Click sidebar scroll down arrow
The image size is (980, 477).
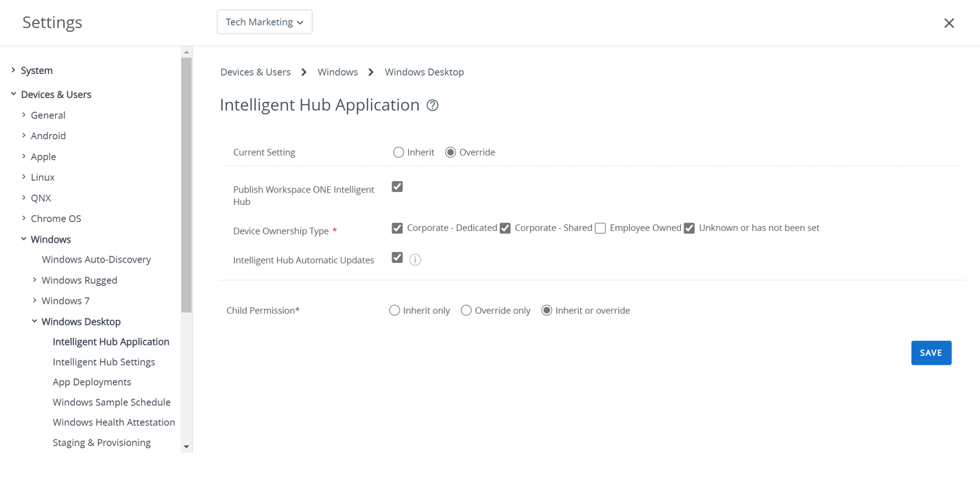187,447
